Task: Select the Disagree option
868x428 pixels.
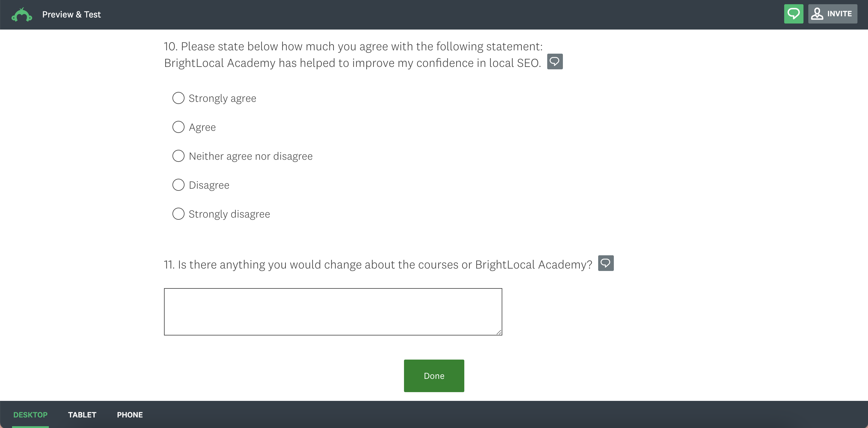Action: point(178,184)
